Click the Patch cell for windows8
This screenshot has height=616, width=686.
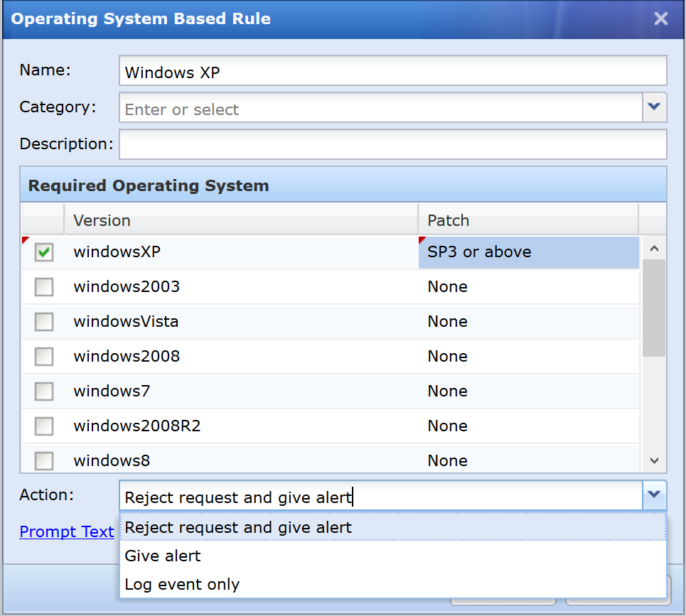528,459
